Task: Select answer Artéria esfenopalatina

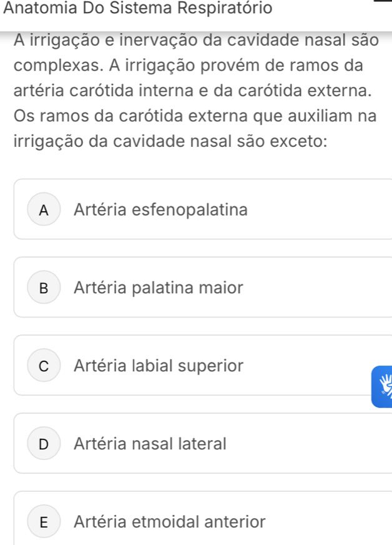Action: [x=160, y=211]
